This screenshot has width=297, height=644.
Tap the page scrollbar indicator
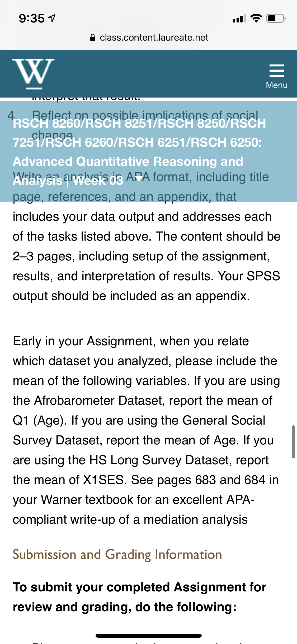click(x=293, y=441)
